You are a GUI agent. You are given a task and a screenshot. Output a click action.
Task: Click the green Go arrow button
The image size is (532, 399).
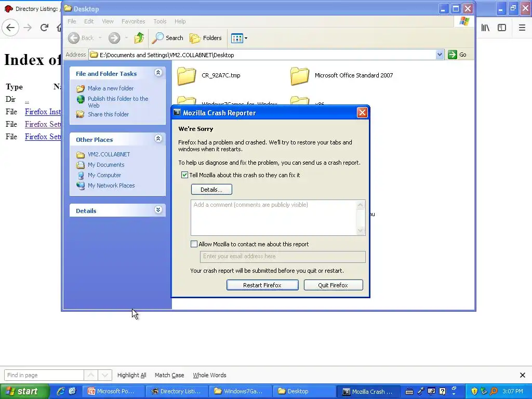[x=453, y=55]
